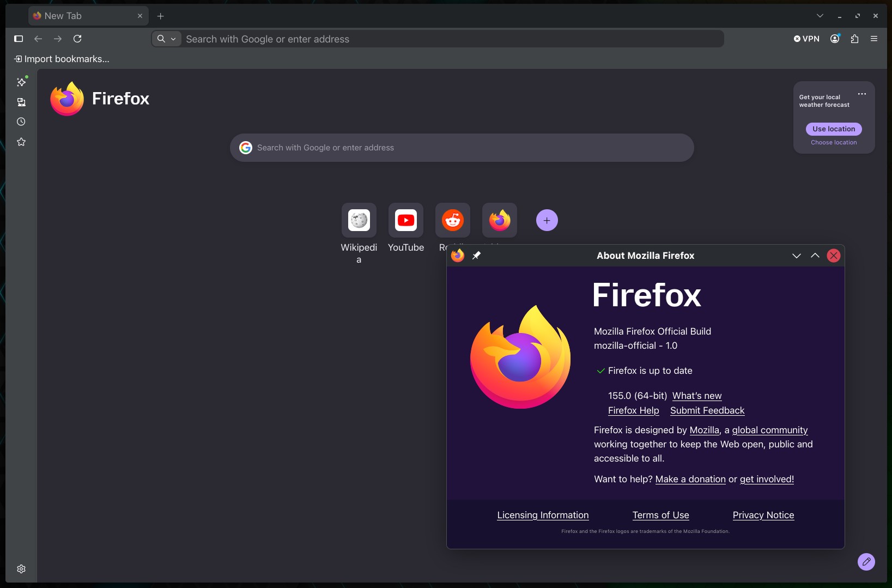
Task: Expand the list all tabs chevron
Action: (x=820, y=16)
